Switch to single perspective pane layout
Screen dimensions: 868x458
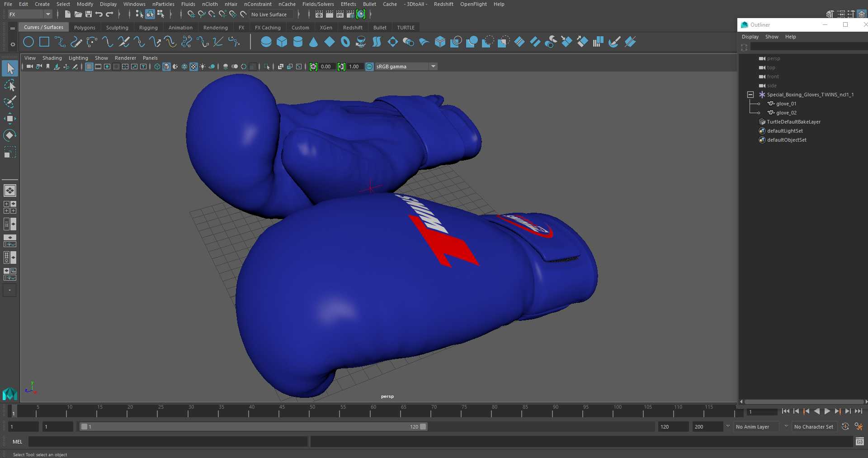[x=10, y=191]
